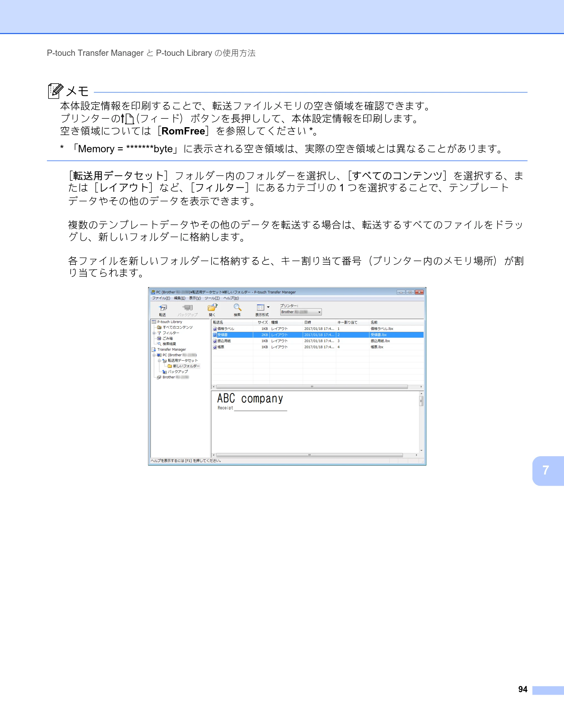Click the 表示形式 view style icon

260,307
